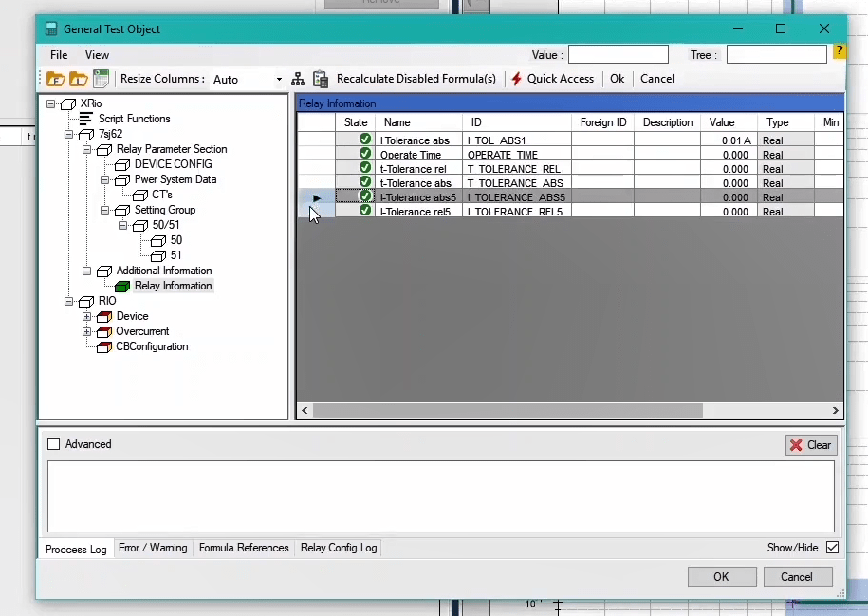Click the first folder icon in toolbar

pos(56,79)
